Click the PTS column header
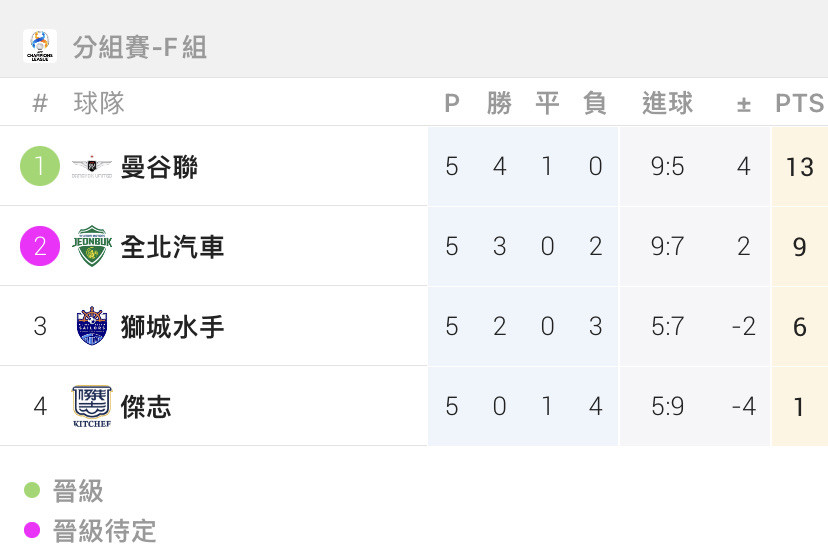 (799, 103)
